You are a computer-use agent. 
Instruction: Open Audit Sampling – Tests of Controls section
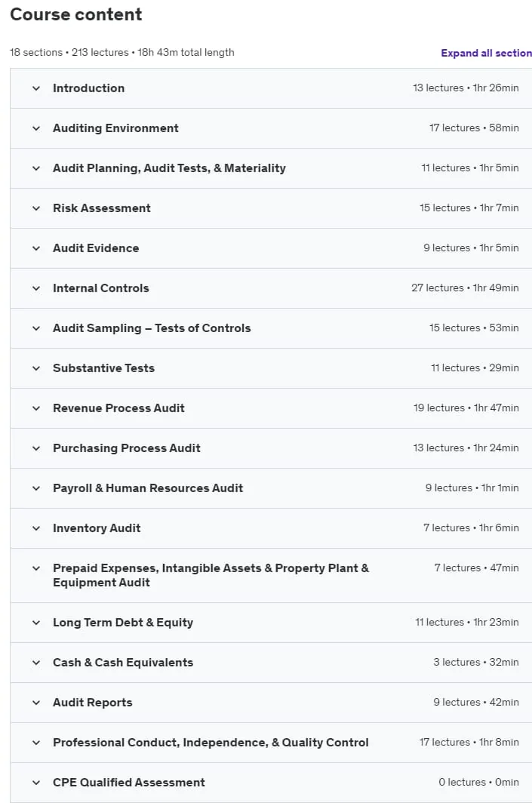click(271, 328)
